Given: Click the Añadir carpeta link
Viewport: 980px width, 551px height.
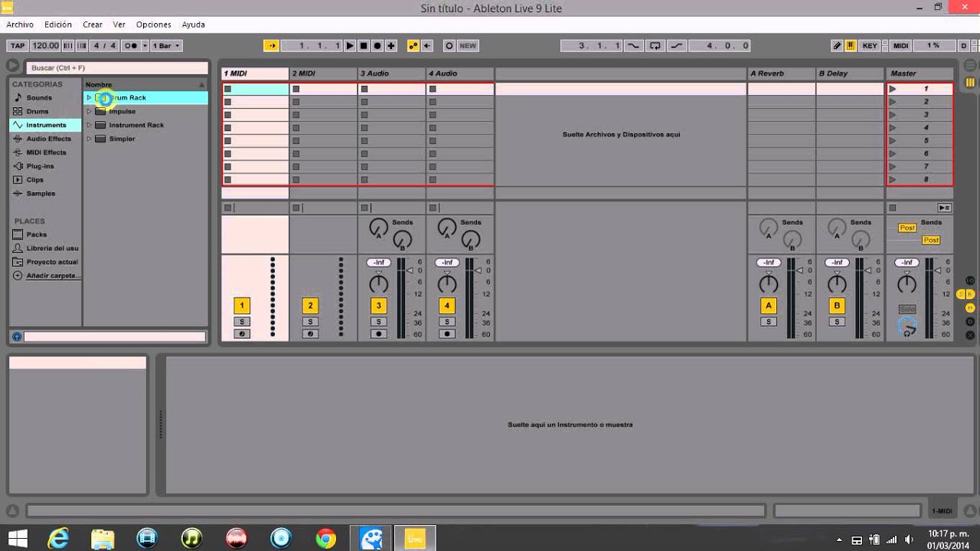Looking at the screenshot, I should 53,275.
